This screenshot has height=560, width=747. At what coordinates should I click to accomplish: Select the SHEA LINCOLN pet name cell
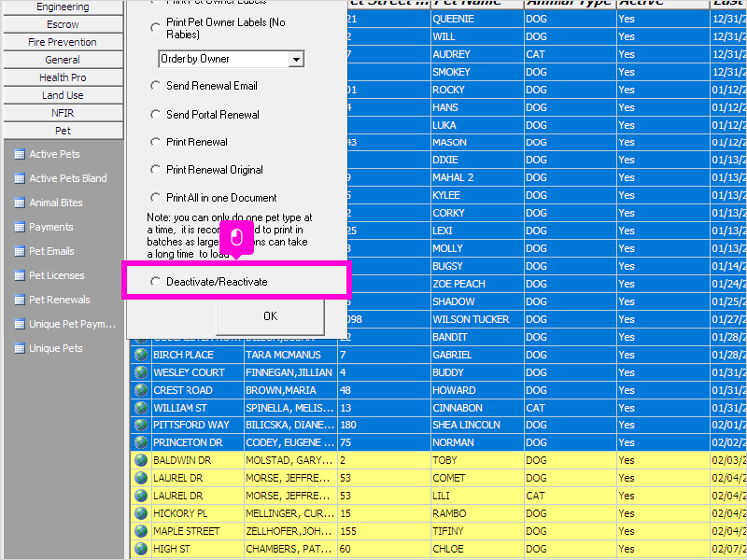[x=477, y=425]
